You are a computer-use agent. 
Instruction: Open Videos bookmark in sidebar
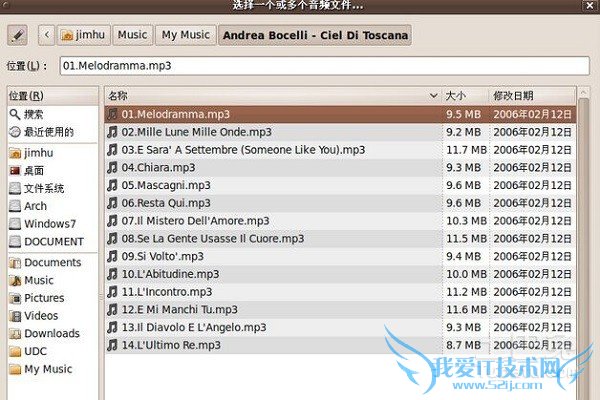point(52,316)
